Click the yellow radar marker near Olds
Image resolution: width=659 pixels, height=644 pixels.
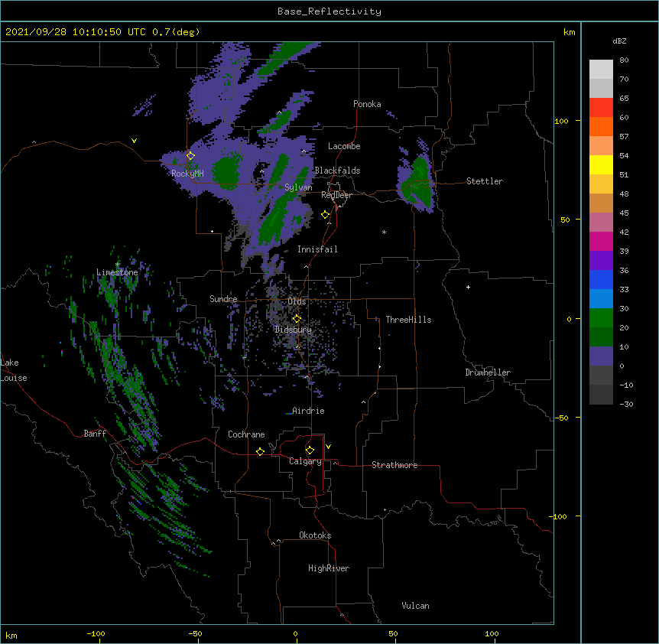(297, 319)
